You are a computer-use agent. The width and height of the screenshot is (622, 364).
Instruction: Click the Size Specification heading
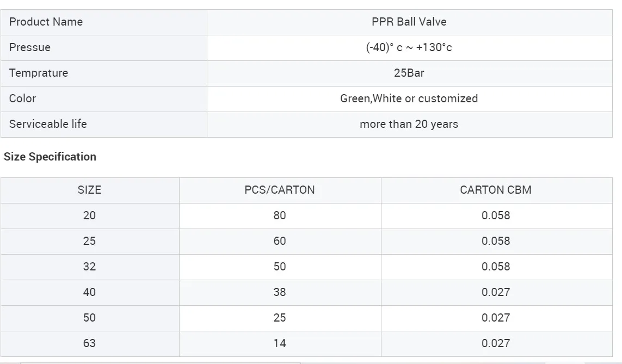pyautogui.click(x=50, y=157)
